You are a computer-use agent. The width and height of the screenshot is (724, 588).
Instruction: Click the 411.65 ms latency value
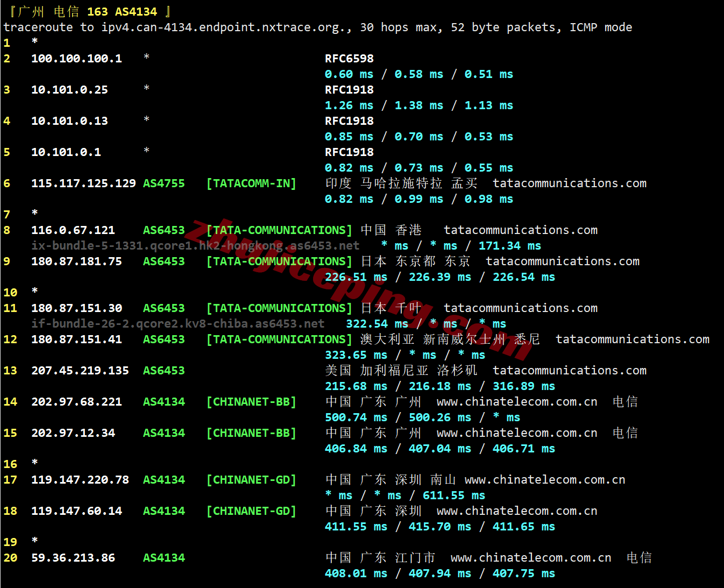524,527
